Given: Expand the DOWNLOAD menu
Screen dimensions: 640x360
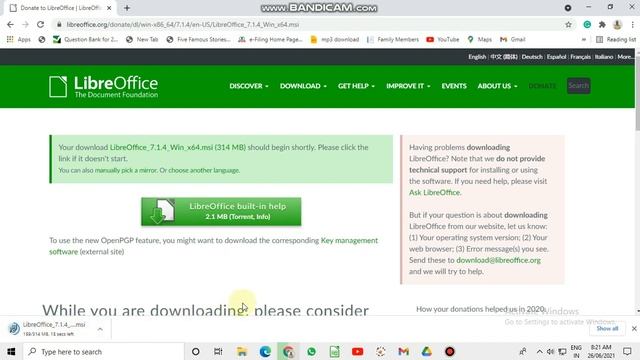Looking at the screenshot, I should point(303,86).
